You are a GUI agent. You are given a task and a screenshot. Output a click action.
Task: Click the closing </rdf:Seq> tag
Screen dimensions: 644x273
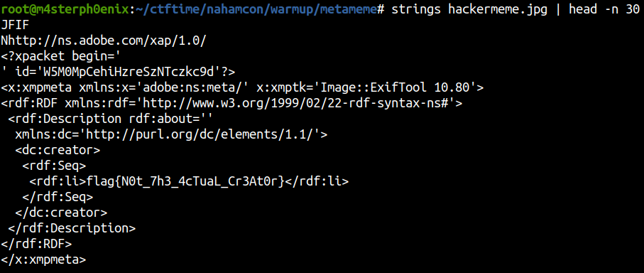[58, 197]
